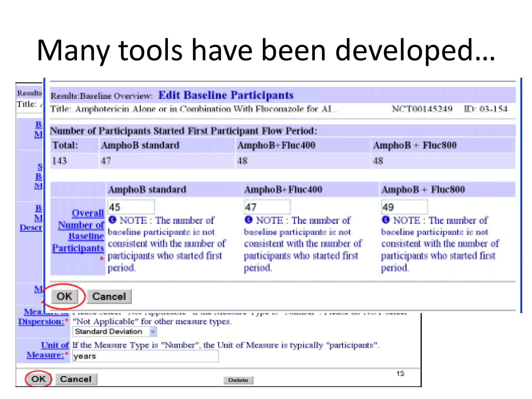Click the Number of Participants Started First Participant Flow Period heading

pos(183,131)
